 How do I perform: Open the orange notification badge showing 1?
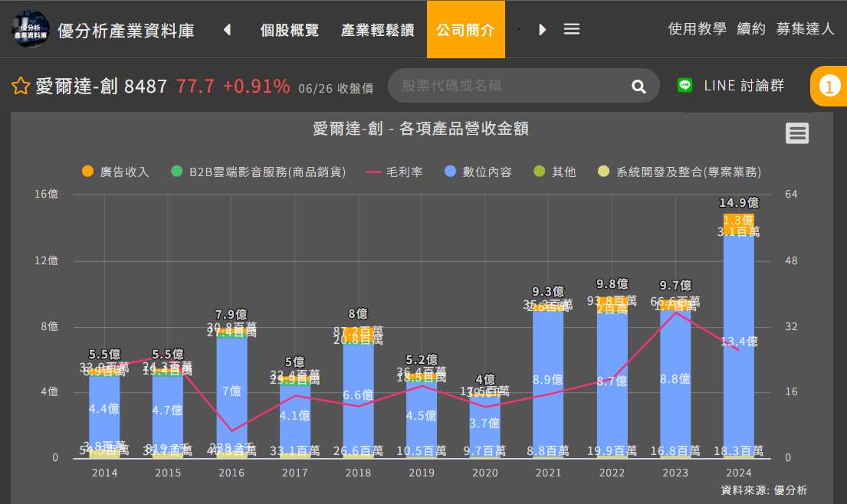pos(829,86)
